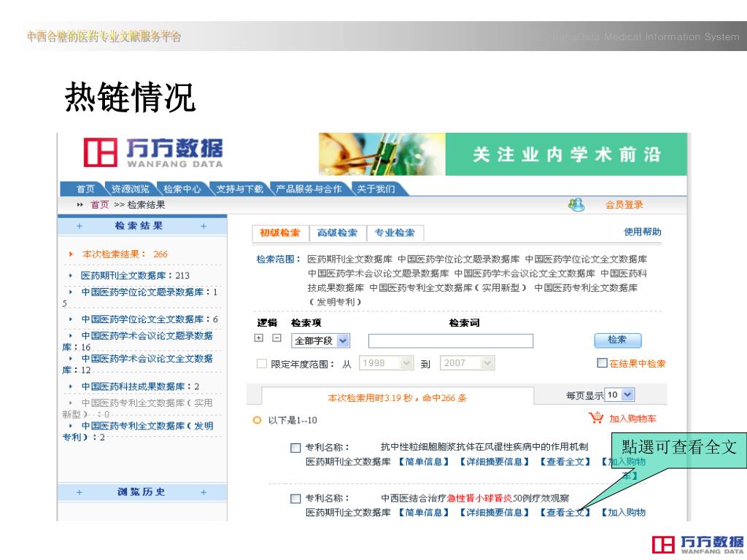
Task: Check the 在结果中检索 checkbox
Action: coord(602,363)
